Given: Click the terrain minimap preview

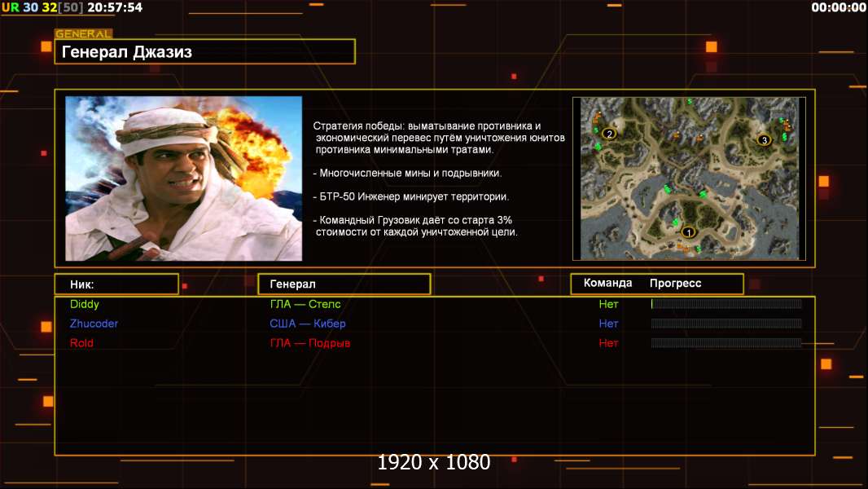Looking at the screenshot, I should coord(689,178).
